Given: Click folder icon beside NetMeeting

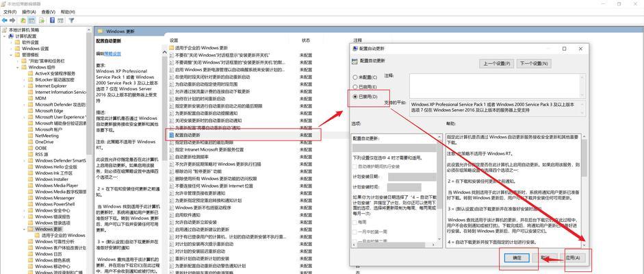Looking at the screenshot, I should click(30, 136).
